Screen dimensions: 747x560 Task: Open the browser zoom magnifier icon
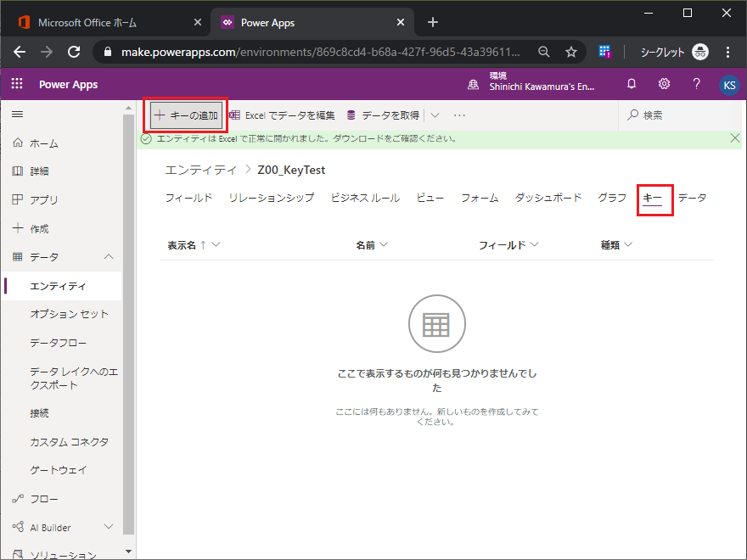pyautogui.click(x=543, y=52)
